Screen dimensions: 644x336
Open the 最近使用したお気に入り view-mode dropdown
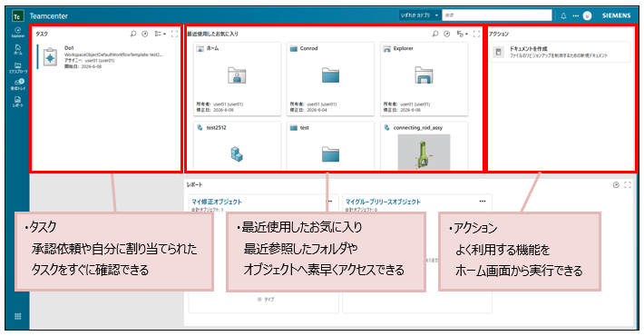pos(463,35)
